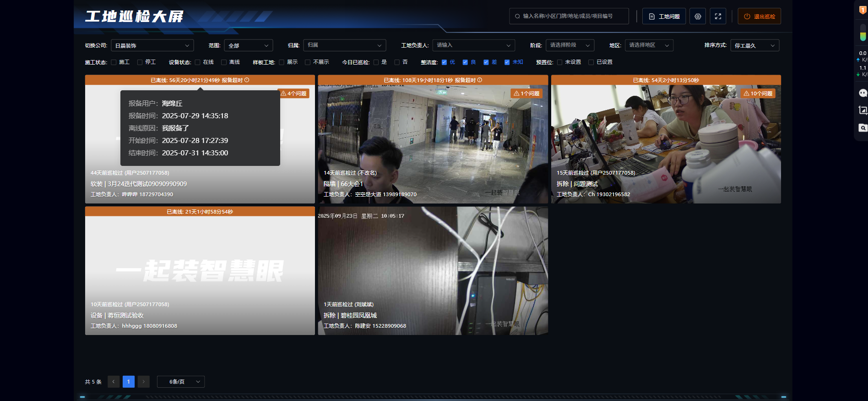The width and height of the screenshot is (868, 401).
Task: Toggle 今日已巡检 是 checkbox
Action: [376, 62]
